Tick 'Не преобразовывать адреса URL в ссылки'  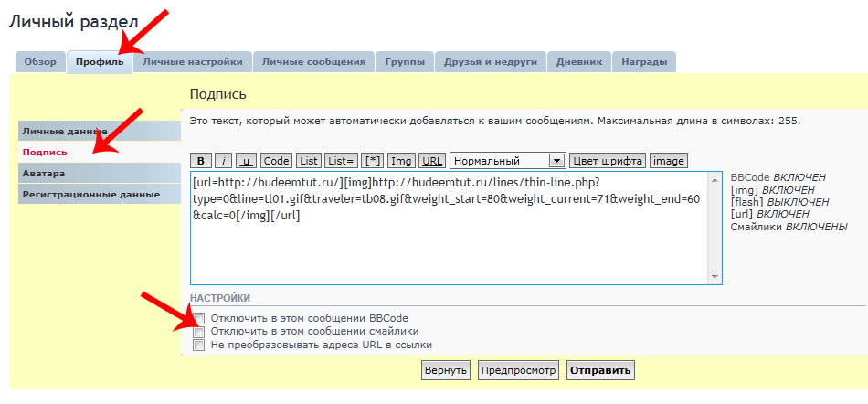point(198,346)
